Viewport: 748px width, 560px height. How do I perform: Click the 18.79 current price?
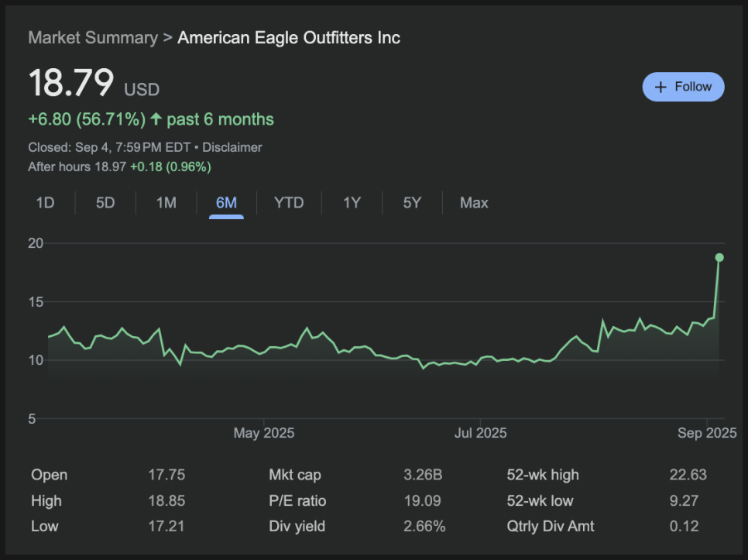pyautogui.click(x=71, y=83)
